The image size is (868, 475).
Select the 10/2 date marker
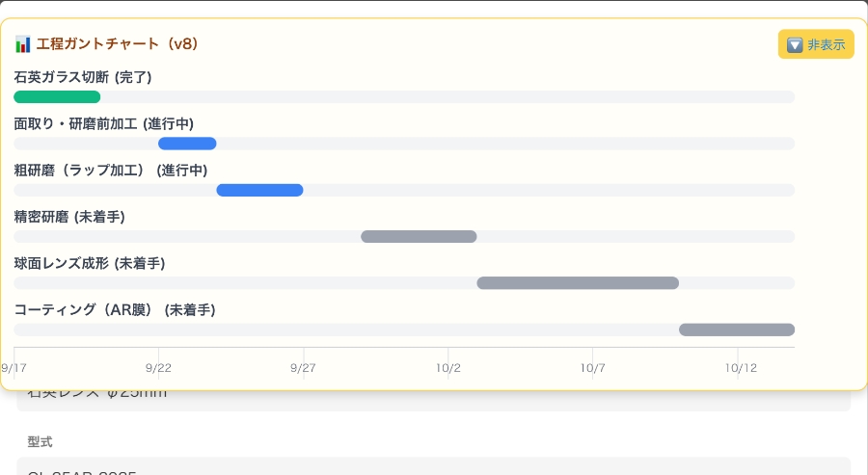(x=448, y=367)
